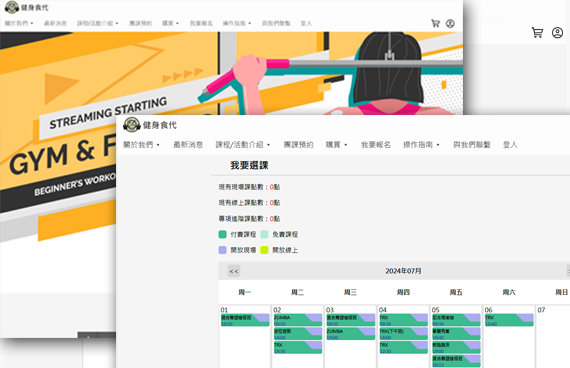Open 我要報名 in the front window menu
Image resolution: width=570 pixels, height=368 pixels.
click(376, 145)
